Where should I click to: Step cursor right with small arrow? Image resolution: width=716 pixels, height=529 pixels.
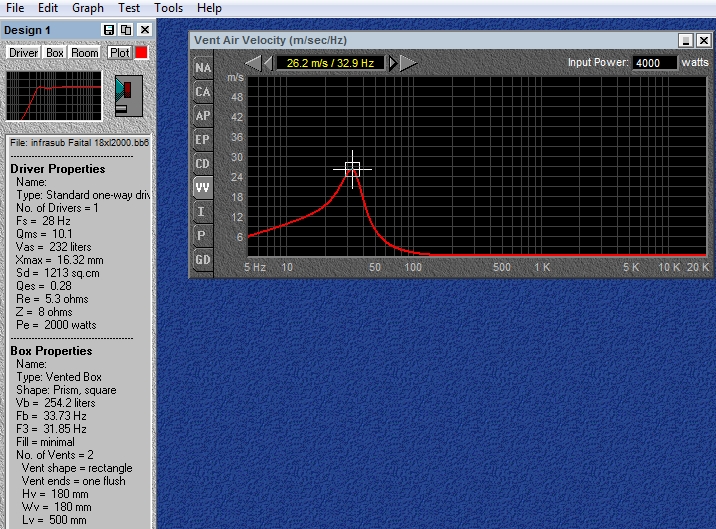(392, 63)
